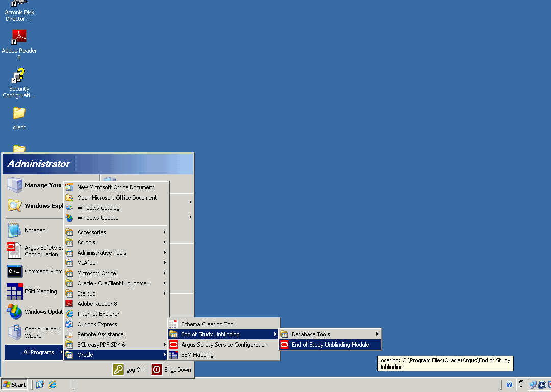Select New Microsoft Office Document
Image resolution: width=551 pixels, height=392 pixels.
tap(116, 187)
